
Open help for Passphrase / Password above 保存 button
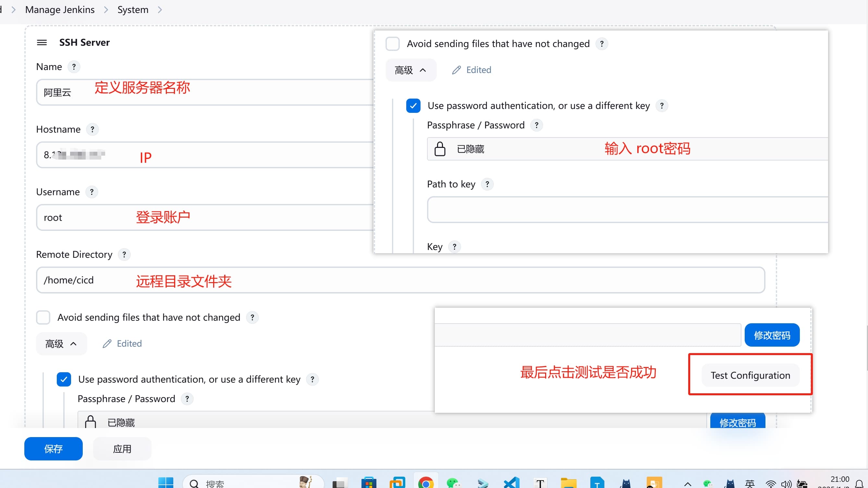click(x=187, y=399)
